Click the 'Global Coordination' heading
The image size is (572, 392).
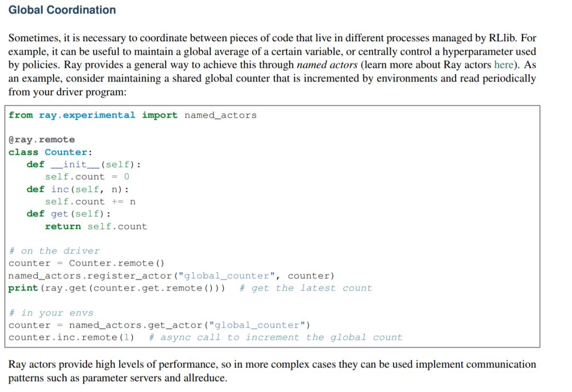click(x=62, y=10)
